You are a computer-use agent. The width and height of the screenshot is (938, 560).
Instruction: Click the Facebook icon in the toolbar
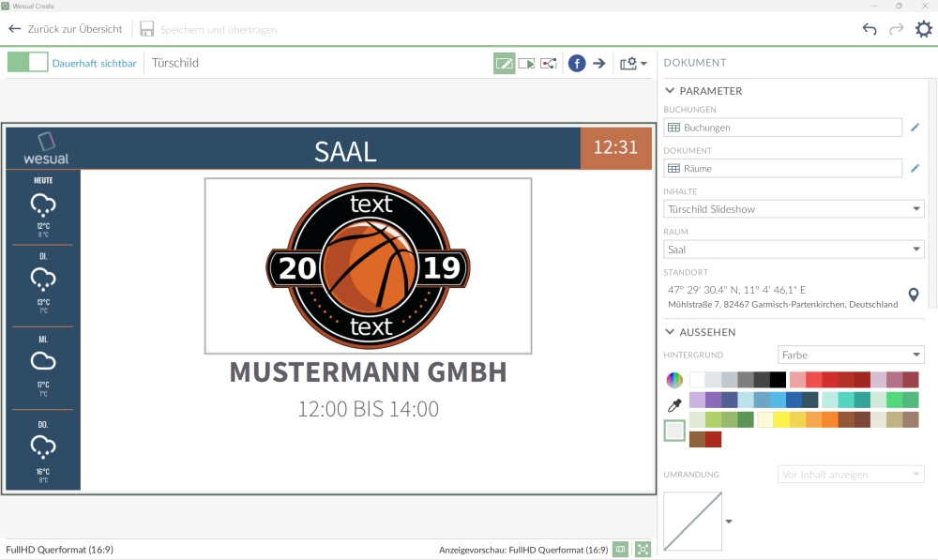tap(577, 64)
